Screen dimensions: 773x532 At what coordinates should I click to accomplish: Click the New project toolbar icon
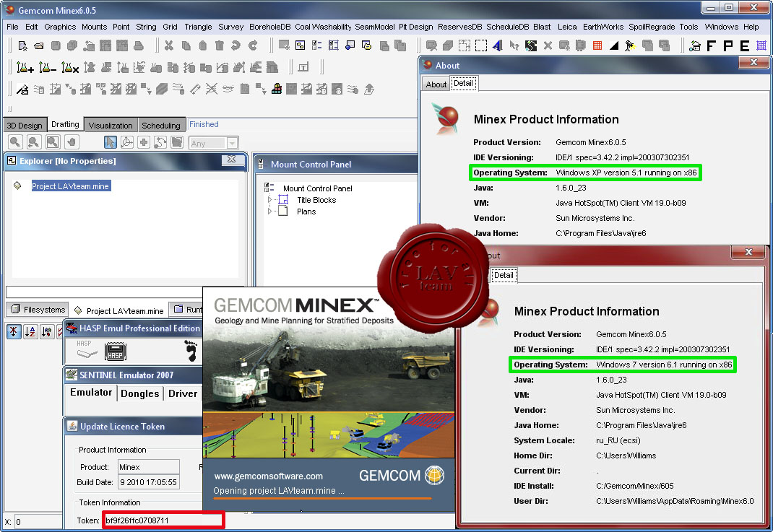pos(22,45)
